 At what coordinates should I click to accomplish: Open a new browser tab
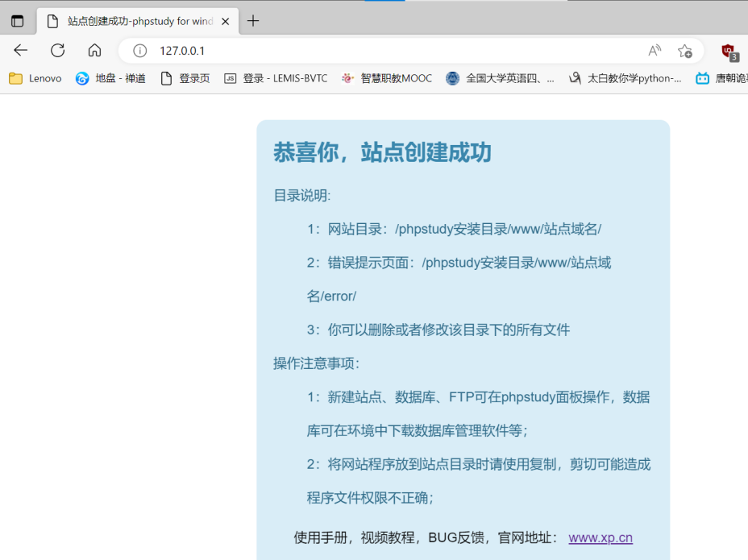click(253, 20)
